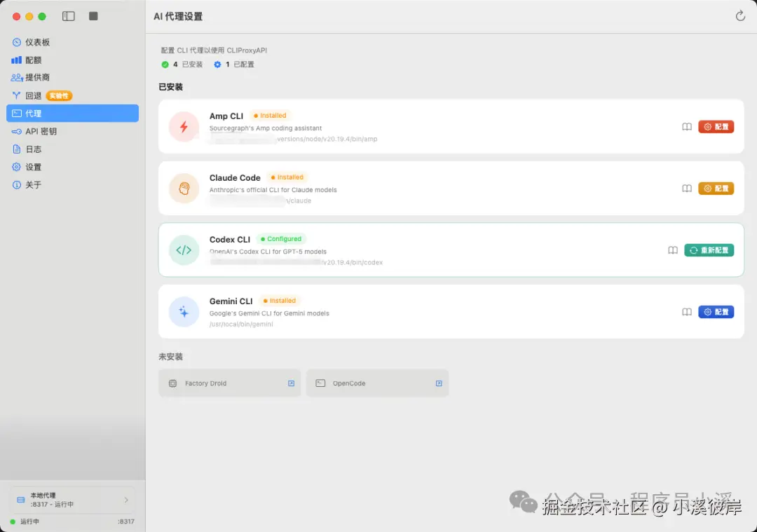757x532 pixels.
Task: Click the :8317 port text at bottom right of sidebar
Action: [x=126, y=522]
